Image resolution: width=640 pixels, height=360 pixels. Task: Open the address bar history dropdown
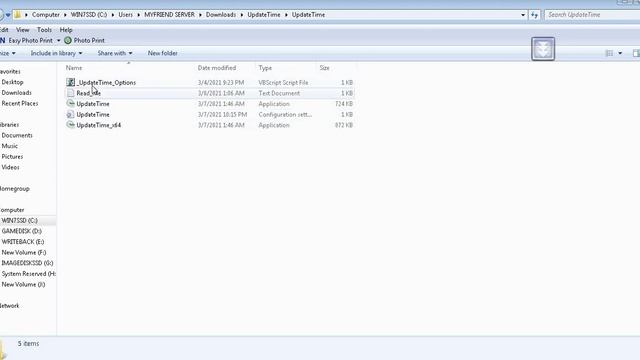tap(523, 15)
